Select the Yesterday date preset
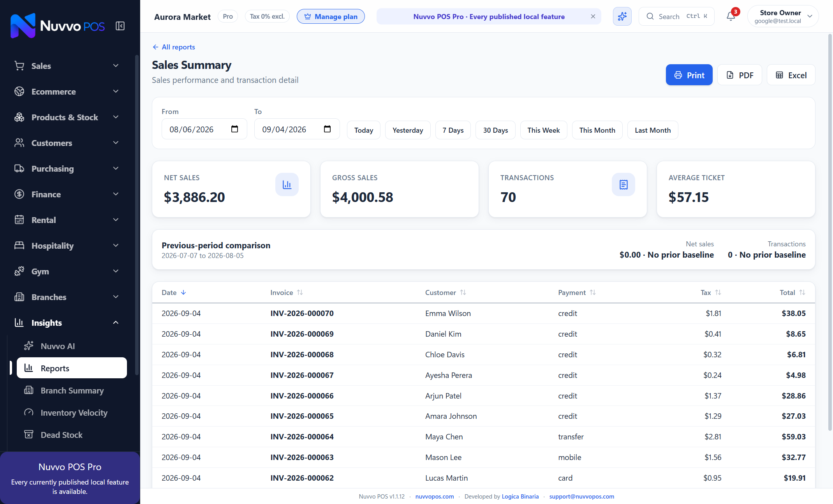Image resolution: width=833 pixels, height=504 pixels. (x=407, y=130)
